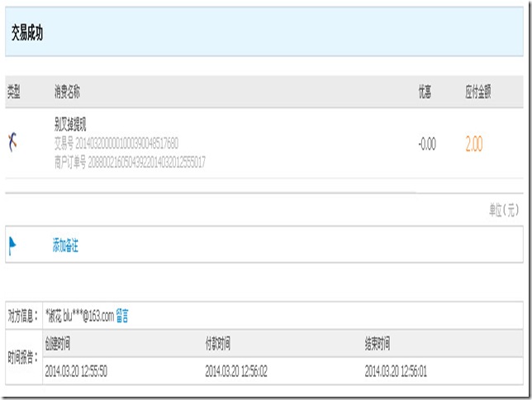The image size is (532, 400).
Task: Click the 付款时间 value 12:56:02
Action: coord(236,371)
